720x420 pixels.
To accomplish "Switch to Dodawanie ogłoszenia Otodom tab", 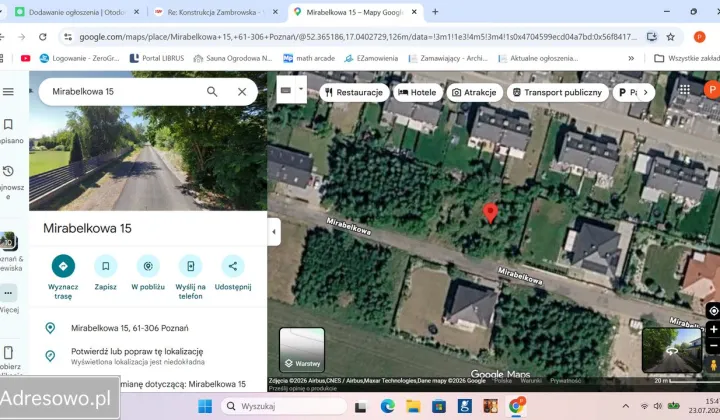I will point(76,12).
